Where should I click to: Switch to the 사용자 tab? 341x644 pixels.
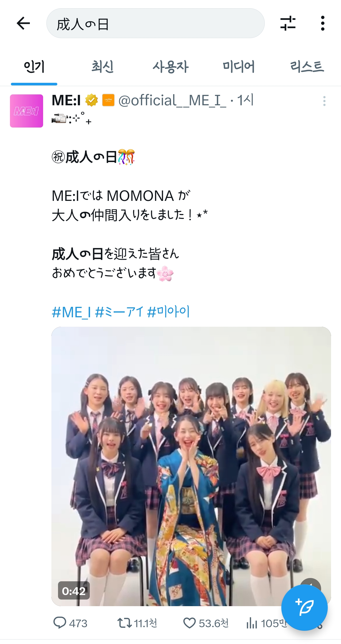click(170, 66)
